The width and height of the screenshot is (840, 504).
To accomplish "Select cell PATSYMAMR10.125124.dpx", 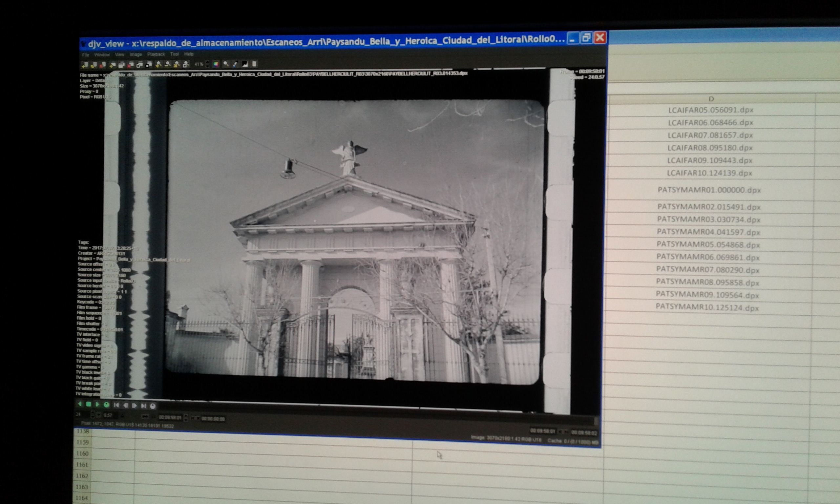I will click(x=707, y=307).
